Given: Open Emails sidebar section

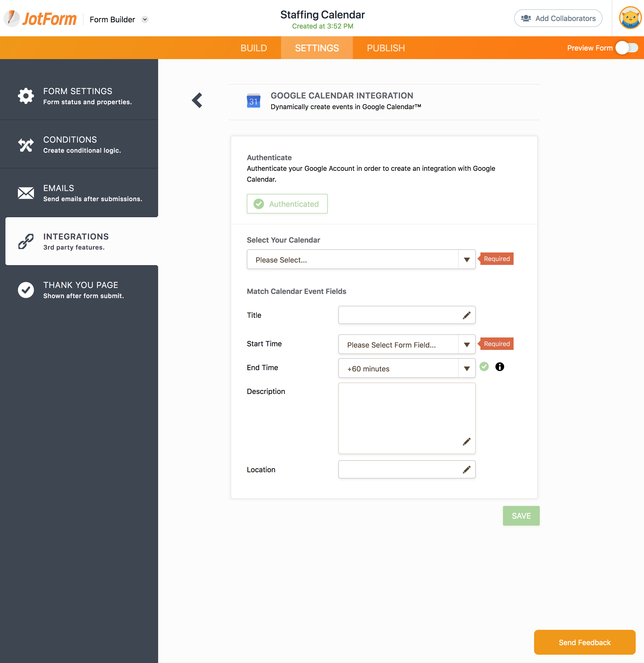Looking at the screenshot, I should coord(79,193).
